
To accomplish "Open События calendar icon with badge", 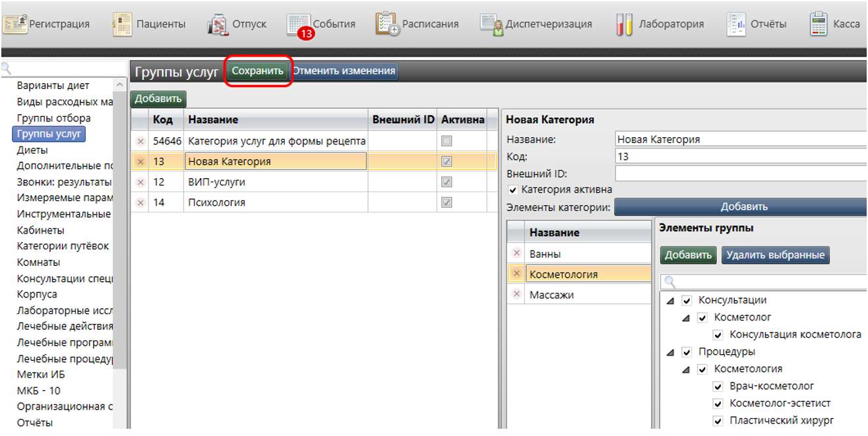I will [299, 25].
